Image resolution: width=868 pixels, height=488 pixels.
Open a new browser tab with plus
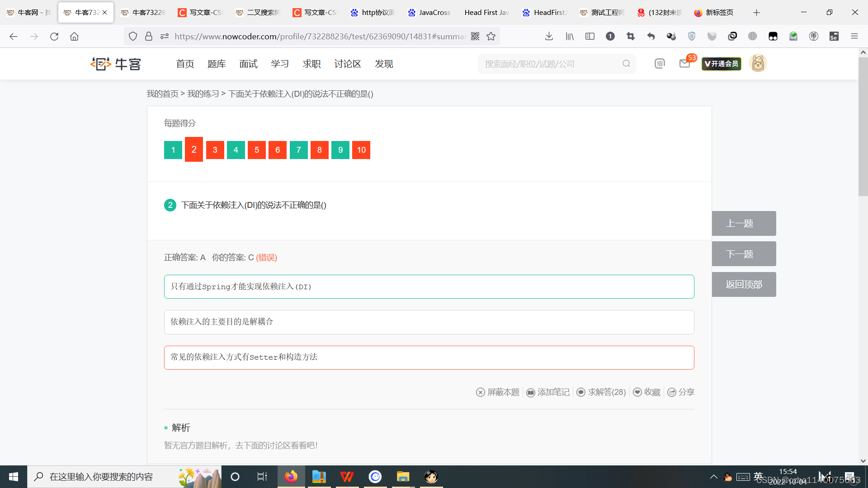coord(756,12)
